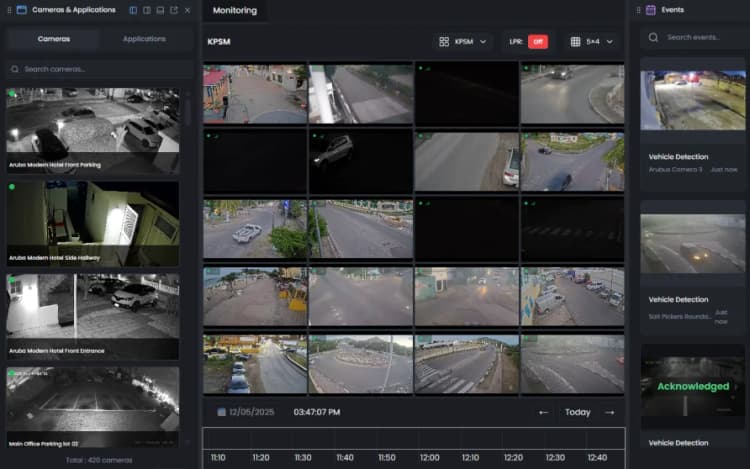Click the KPSM view title text

point(219,42)
